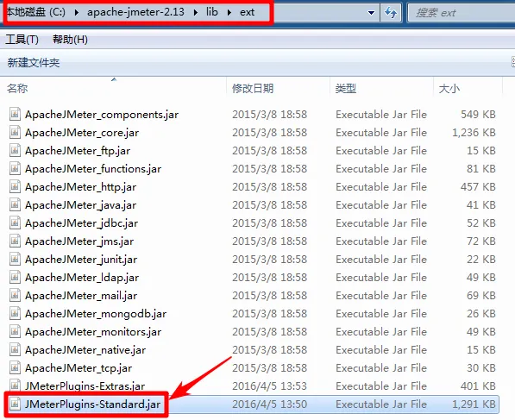Expand the arrow after apache-jmeter-2.13 in breadcrumb
Viewport: 515px width, 420px height.
[x=196, y=12]
